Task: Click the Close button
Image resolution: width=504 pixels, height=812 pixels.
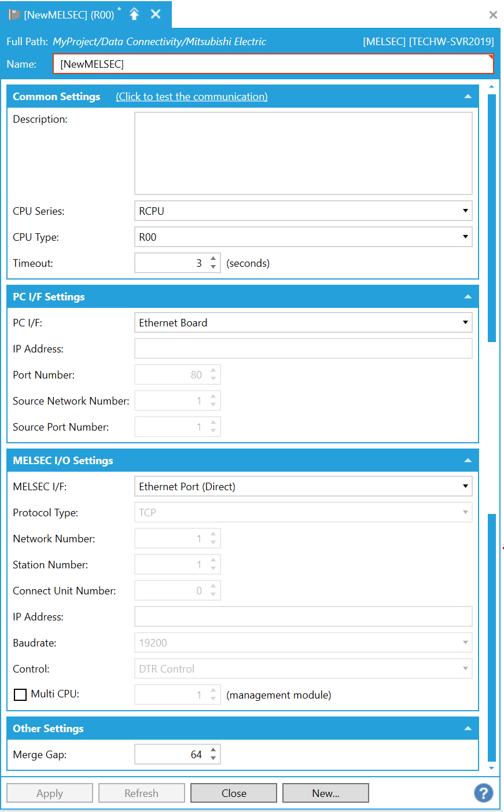Action: pos(234,793)
